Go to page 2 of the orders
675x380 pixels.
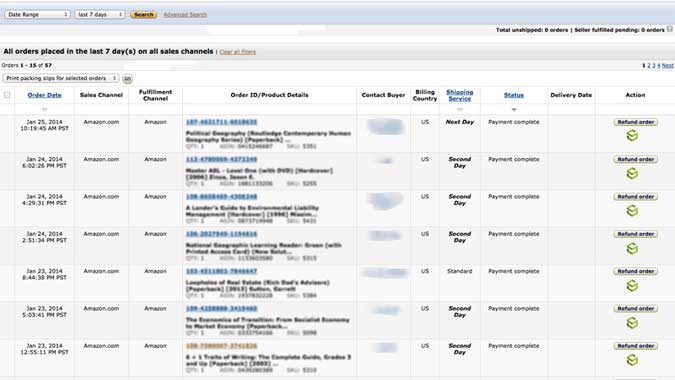(x=649, y=65)
